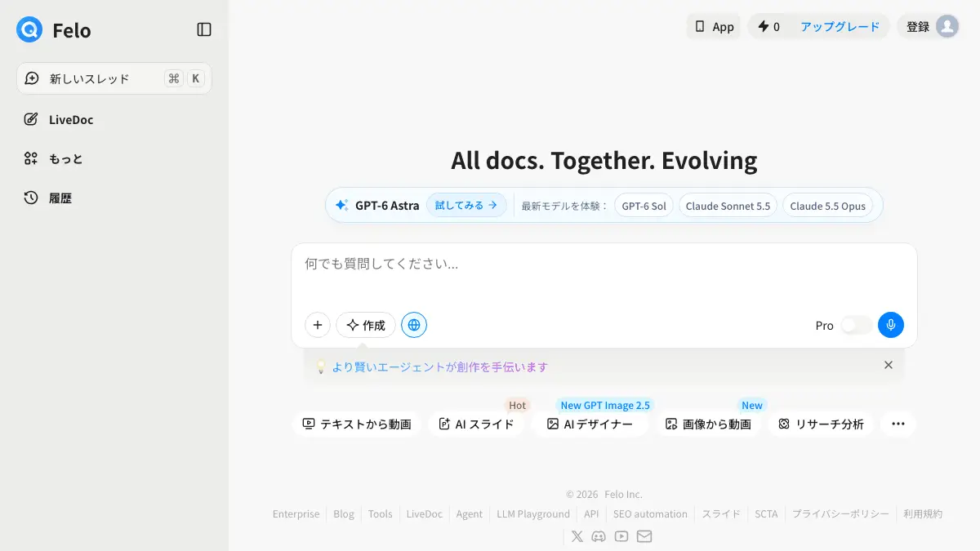
Task: Open the LiveDoc footer link
Action: [425, 514]
